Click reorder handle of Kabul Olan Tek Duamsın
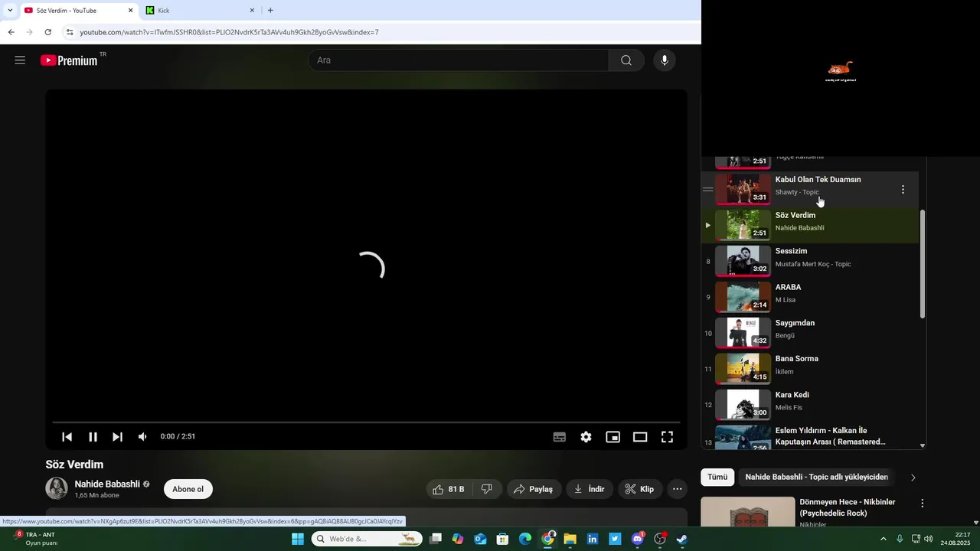 [708, 189]
